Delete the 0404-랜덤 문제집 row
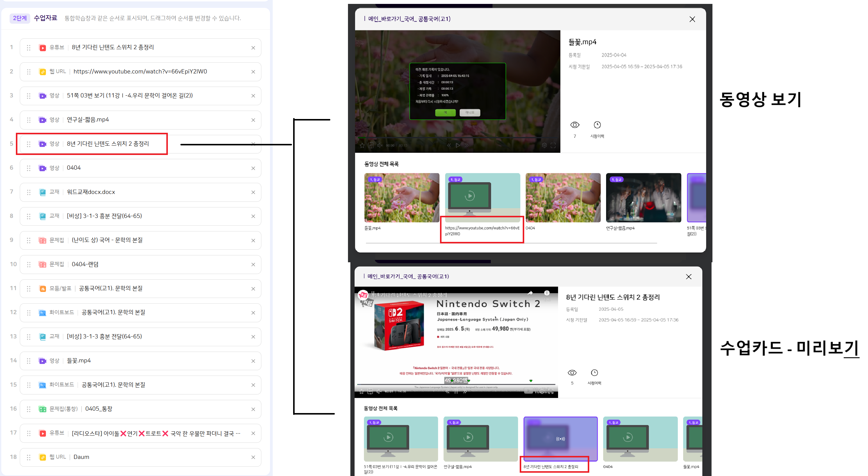The image size is (868, 476). (253, 265)
